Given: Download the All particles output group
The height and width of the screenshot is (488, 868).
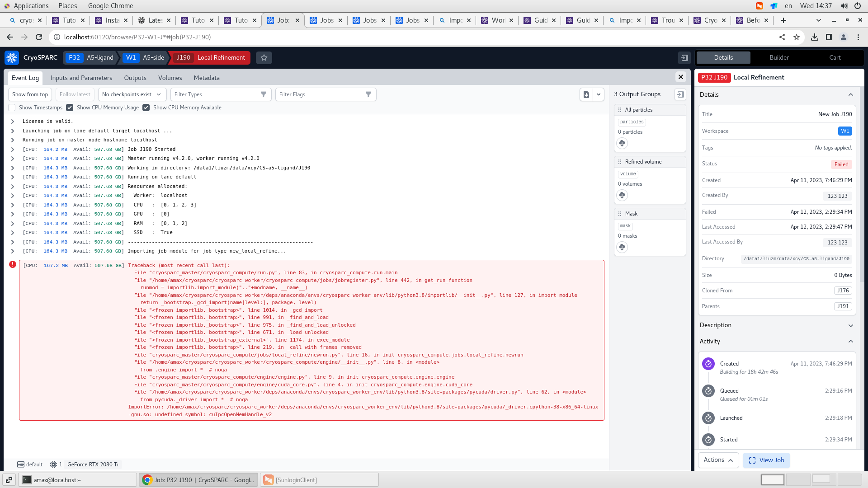Looking at the screenshot, I should pos(622,143).
